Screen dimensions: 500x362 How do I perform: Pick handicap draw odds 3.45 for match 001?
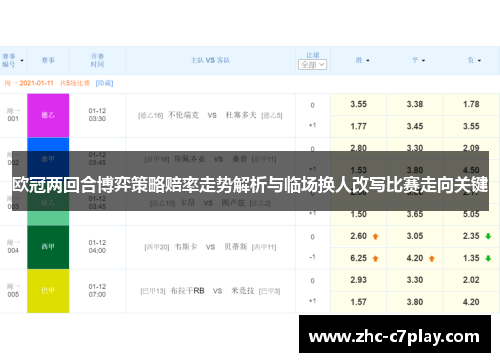coord(415,127)
